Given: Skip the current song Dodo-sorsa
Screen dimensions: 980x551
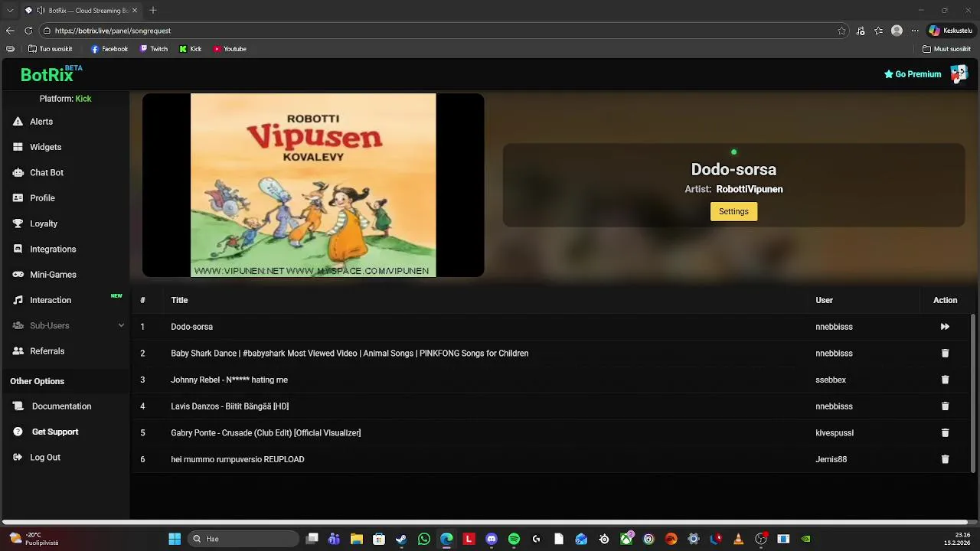Looking at the screenshot, I should pyautogui.click(x=945, y=327).
